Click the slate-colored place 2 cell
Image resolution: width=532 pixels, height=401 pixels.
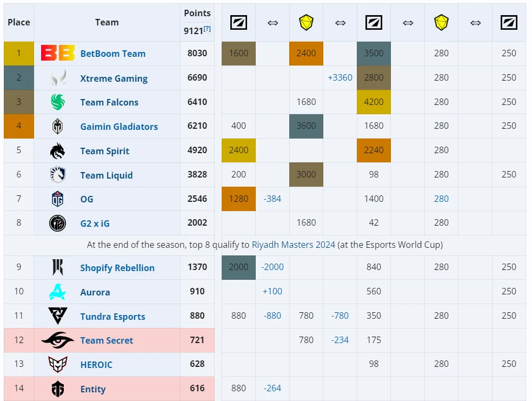coord(19,78)
